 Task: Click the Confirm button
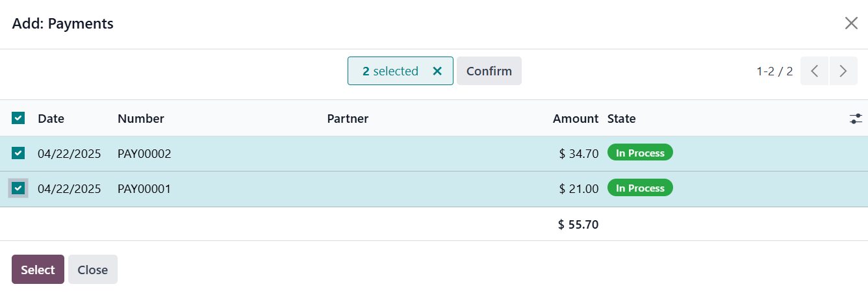pos(489,71)
